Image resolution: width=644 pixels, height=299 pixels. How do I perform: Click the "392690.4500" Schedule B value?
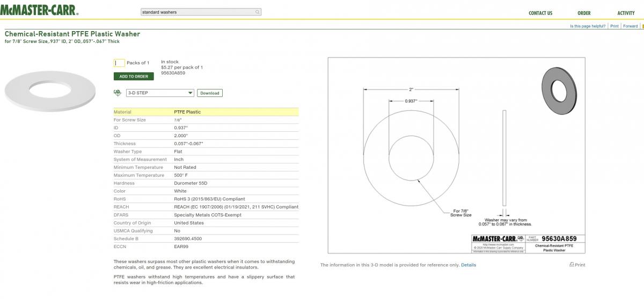click(x=188, y=238)
